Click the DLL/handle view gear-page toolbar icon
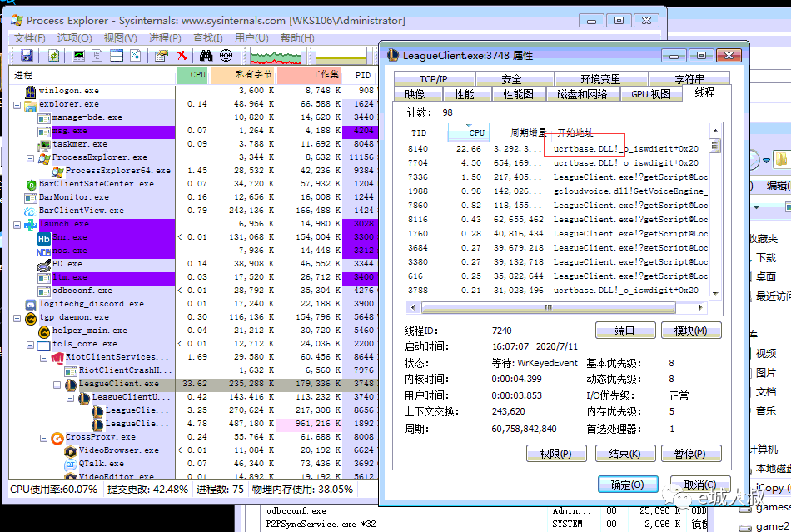Viewport: 791px width, 532px height. [x=135, y=56]
